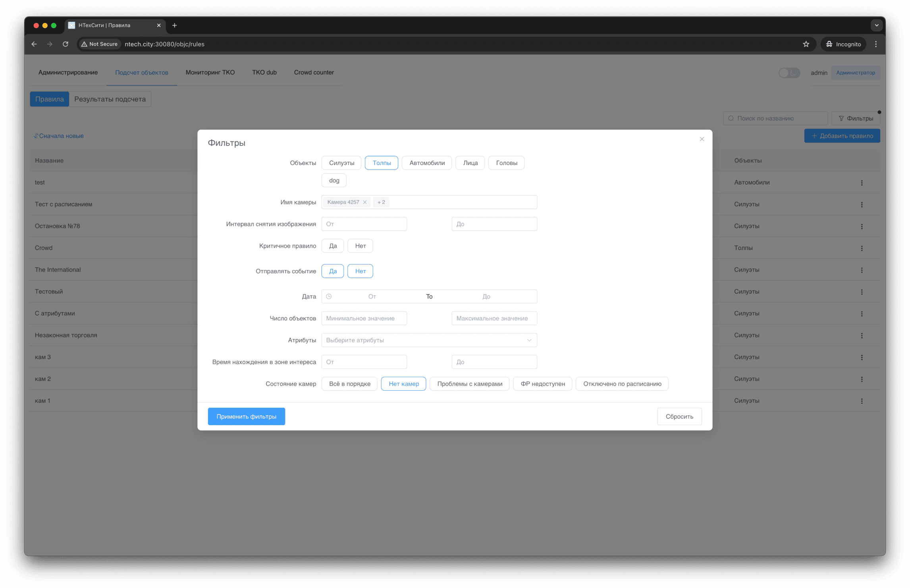Click the Not Secure warning badge
This screenshot has width=910, height=588.
click(x=100, y=44)
